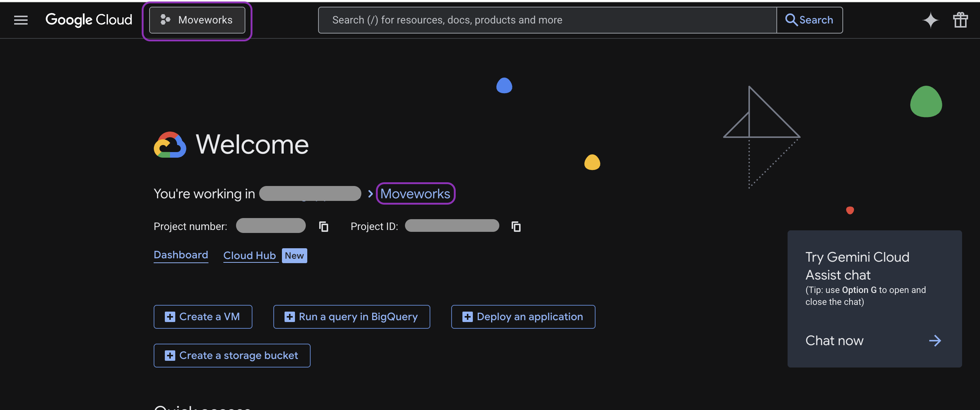Click the Google Cloud icon beside Welcome
This screenshot has width=980, height=410.
point(170,145)
